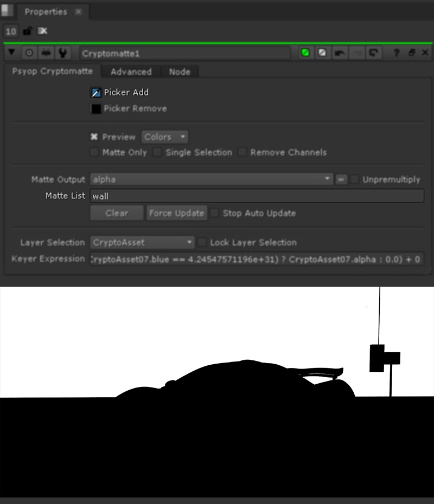Click the revert icon in node header
The width and height of the screenshot is (434, 504).
pyautogui.click(x=373, y=53)
